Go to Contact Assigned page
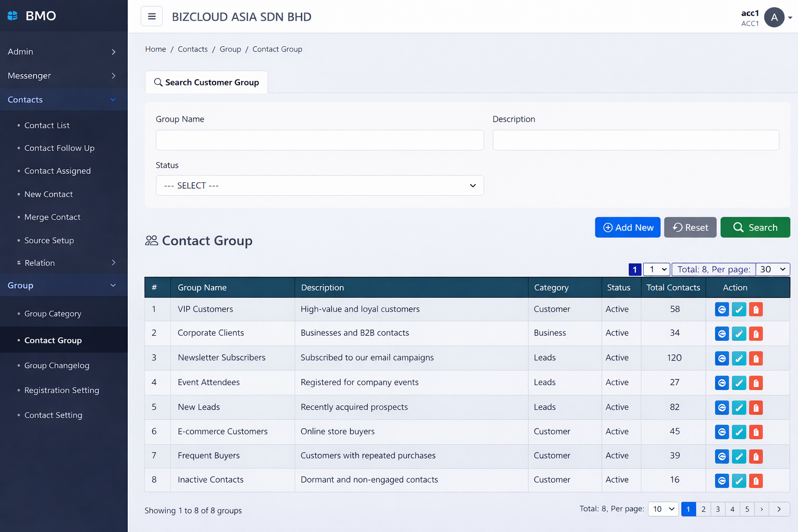Viewport: 798px width, 532px height. (x=57, y=171)
